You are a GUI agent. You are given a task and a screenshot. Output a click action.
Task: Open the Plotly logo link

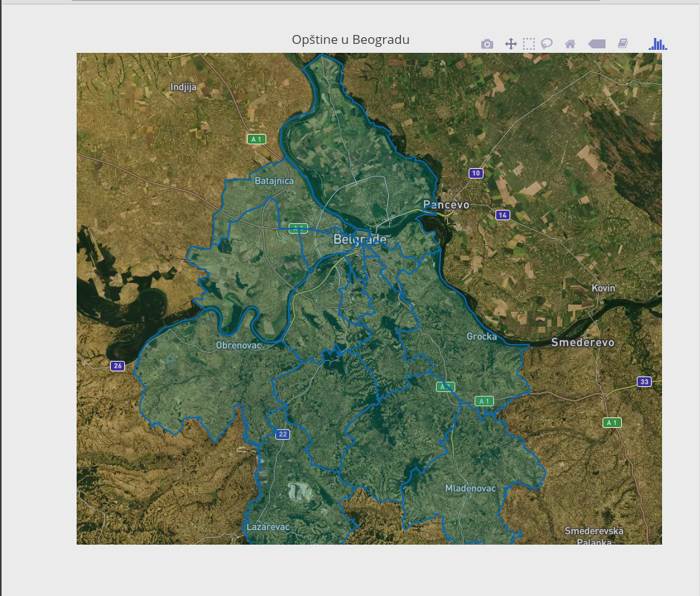[658, 44]
